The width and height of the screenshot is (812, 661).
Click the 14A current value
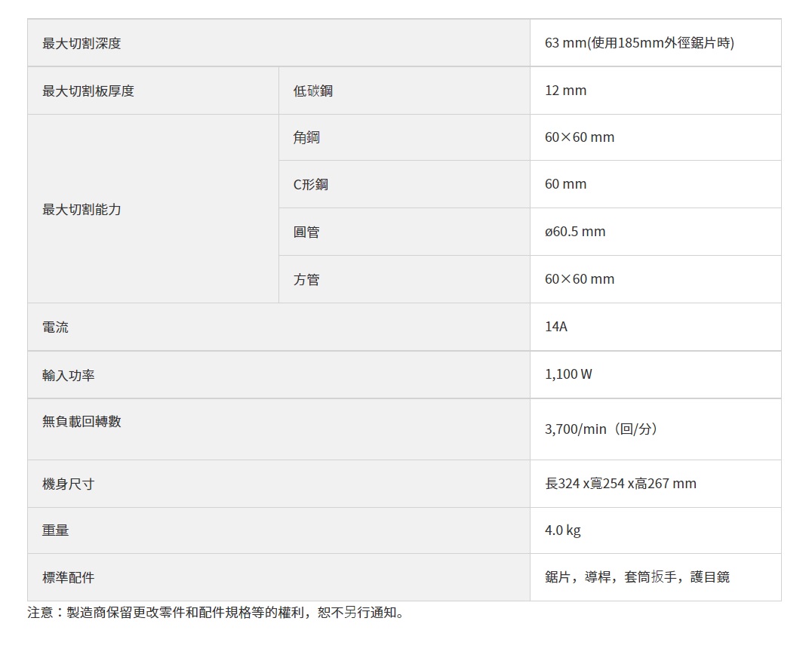pos(556,327)
